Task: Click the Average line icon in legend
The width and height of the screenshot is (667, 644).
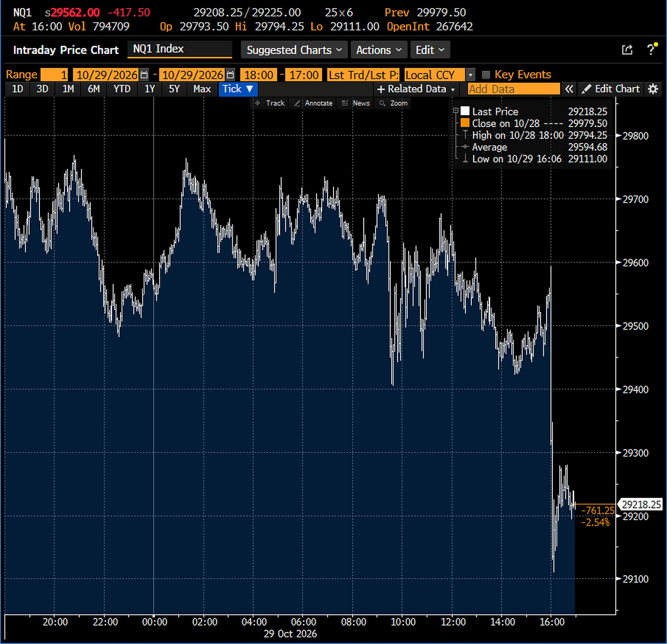Action: [x=465, y=147]
